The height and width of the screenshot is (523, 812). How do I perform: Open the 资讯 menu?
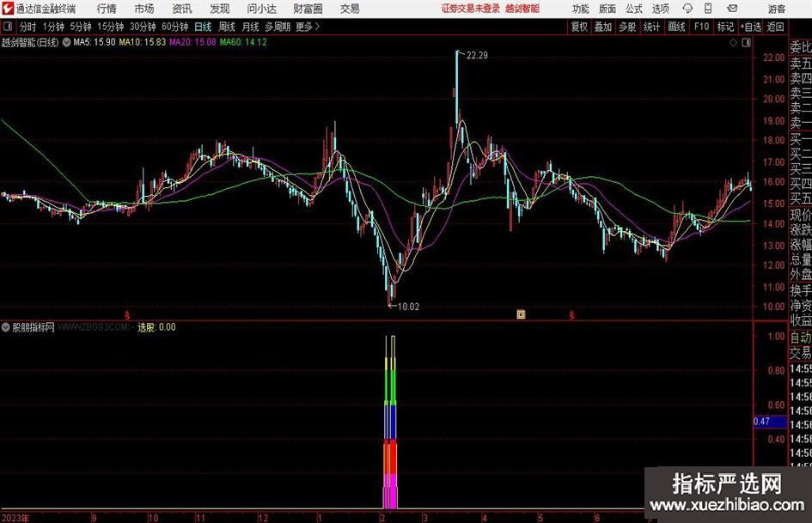click(x=182, y=9)
